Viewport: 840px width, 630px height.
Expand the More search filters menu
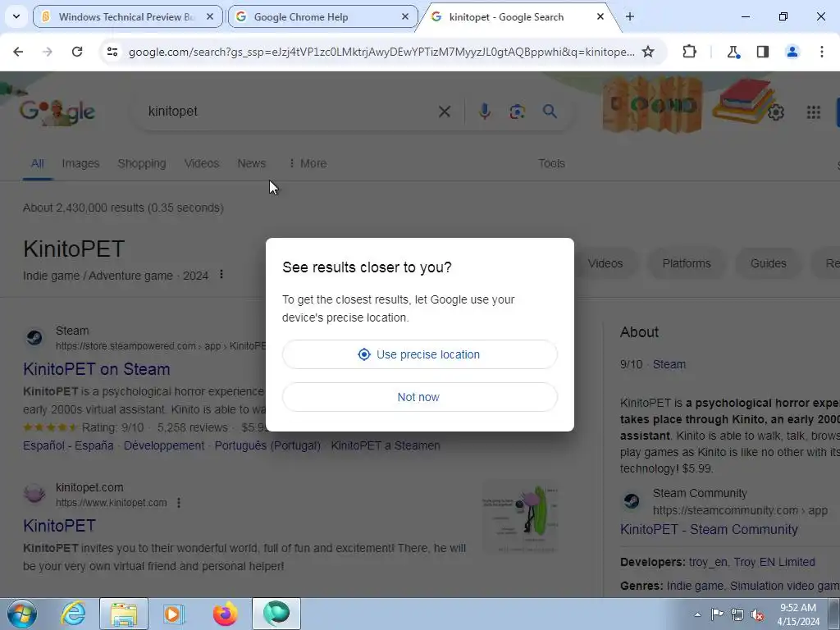click(x=308, y=163)
